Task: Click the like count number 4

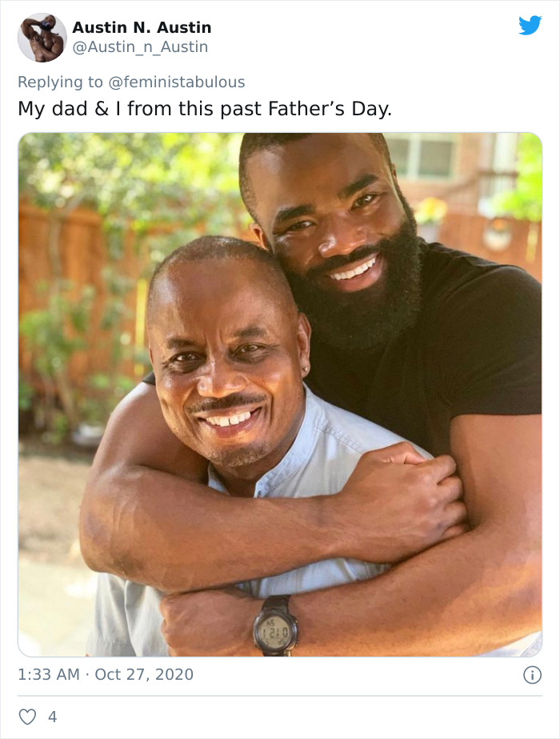Action: pyautogui.click(x=53, y=717)
